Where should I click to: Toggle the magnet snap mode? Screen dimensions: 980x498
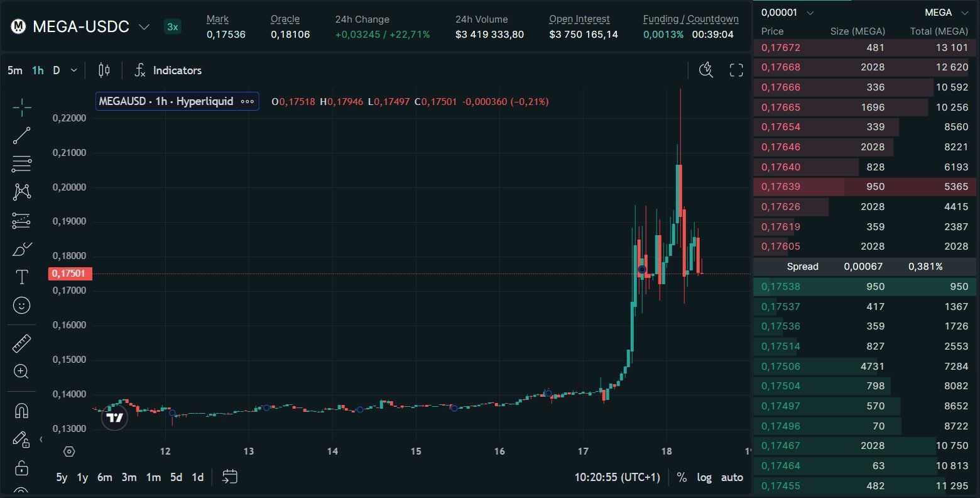(22, 411)
